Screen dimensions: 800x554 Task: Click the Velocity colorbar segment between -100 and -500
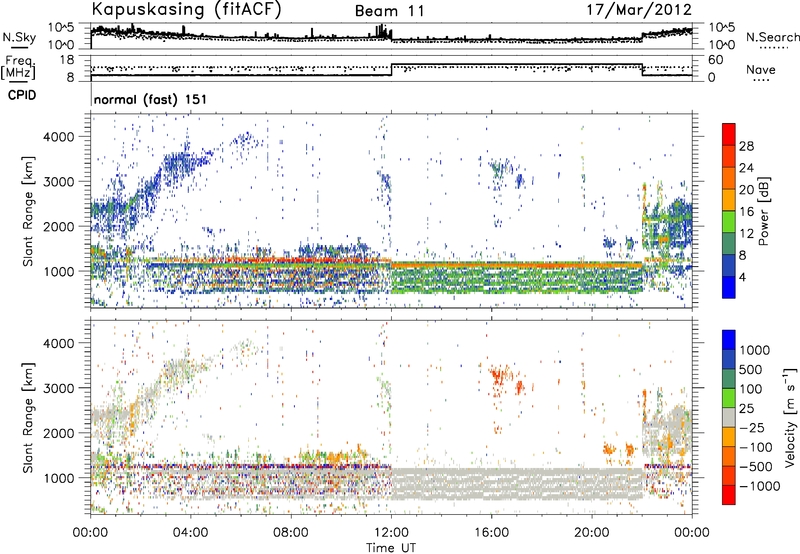click(729, 456)
